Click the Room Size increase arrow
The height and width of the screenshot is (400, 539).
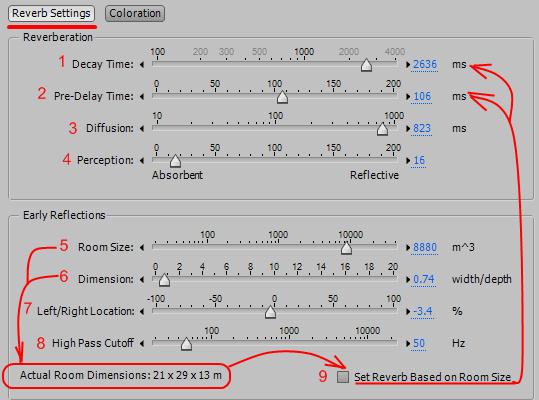click(x=408, y=247)
